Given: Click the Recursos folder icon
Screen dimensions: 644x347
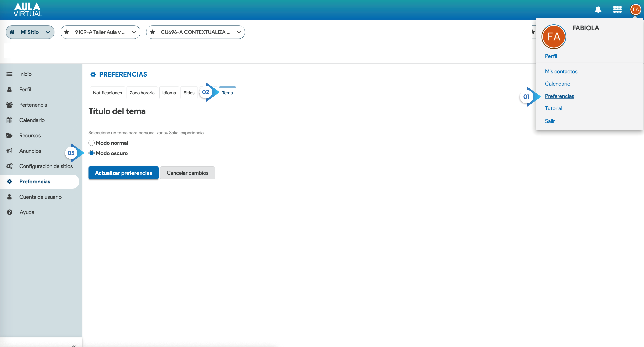Looking at the screenshot, I should click(10, 135).
